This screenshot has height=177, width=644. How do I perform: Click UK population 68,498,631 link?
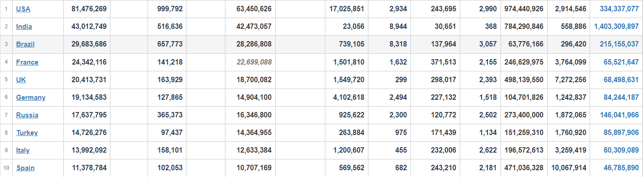coord(621,79)
